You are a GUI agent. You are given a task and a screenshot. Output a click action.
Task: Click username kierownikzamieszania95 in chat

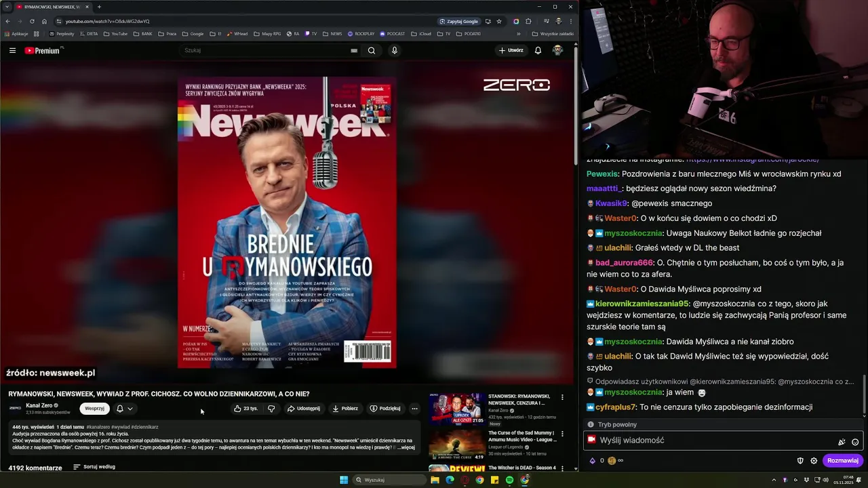[642, 304]
